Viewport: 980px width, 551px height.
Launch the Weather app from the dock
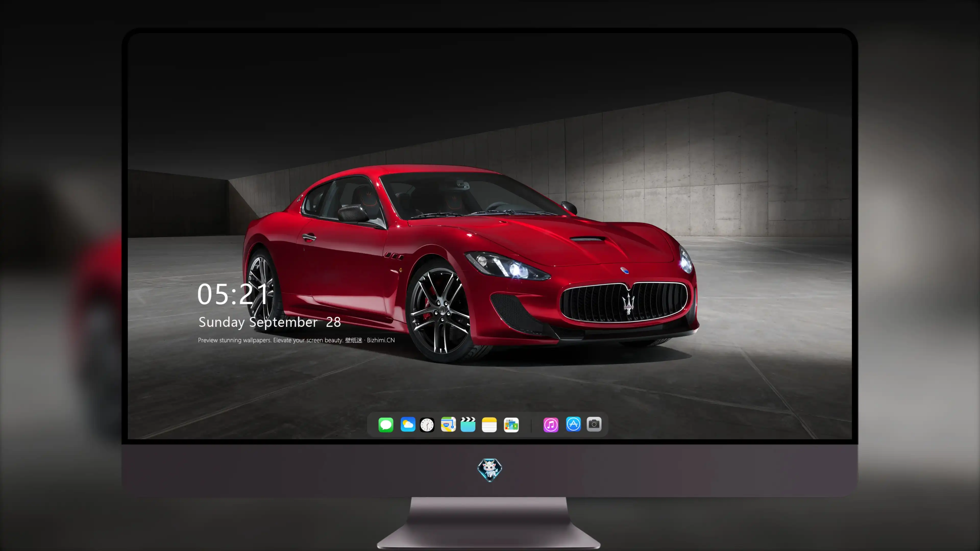click(x=408, y=424)
